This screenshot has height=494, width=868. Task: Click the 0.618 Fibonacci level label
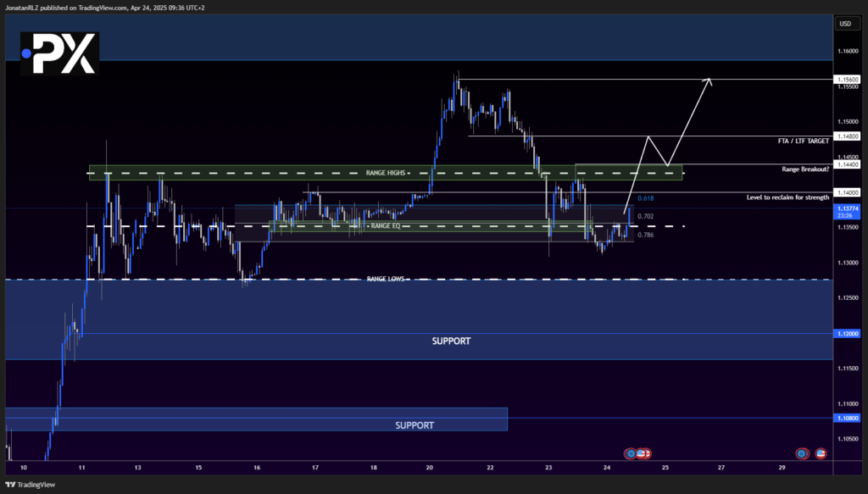pos(645,198)
